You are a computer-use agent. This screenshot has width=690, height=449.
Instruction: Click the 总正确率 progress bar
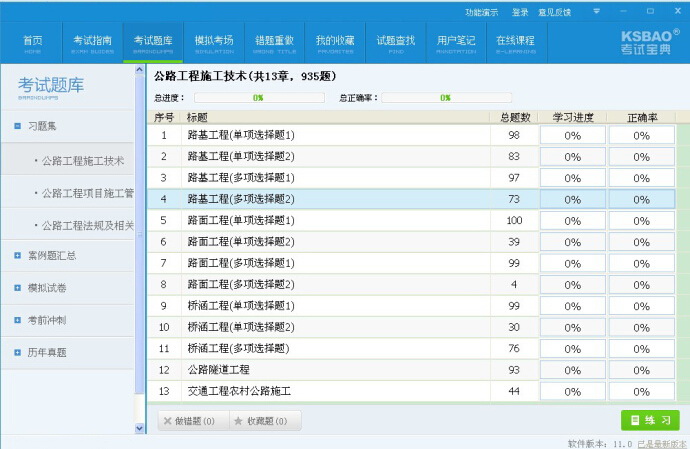click(446, 98)
